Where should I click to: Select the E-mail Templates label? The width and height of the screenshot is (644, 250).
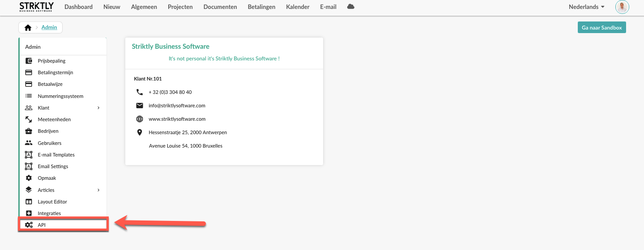(x=56, y=155)
